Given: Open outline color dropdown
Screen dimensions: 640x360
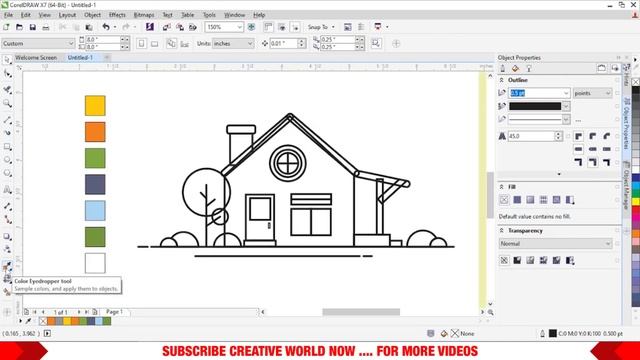Looking at the screenshot, I should (566, 106).
